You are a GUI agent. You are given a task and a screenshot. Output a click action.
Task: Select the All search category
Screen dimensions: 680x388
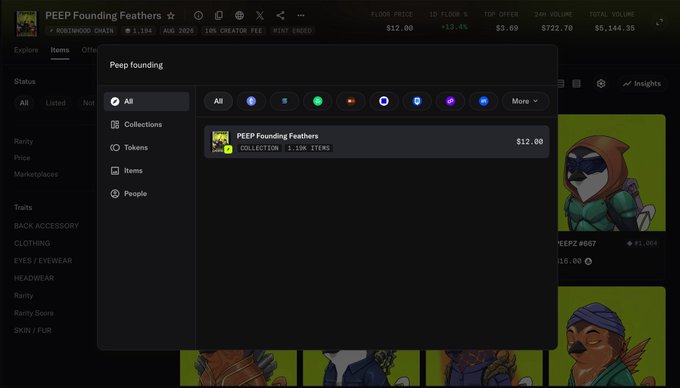[147, 101]
